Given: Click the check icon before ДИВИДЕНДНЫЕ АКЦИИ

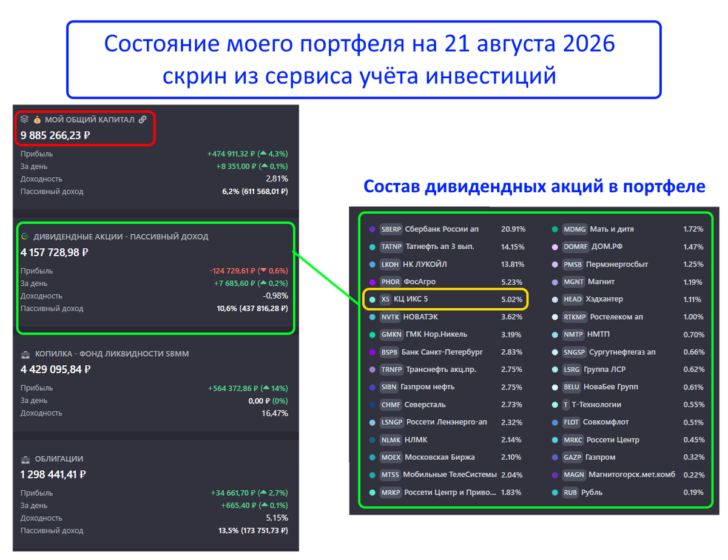Looking at the screenshot, I should coord(24,237).
